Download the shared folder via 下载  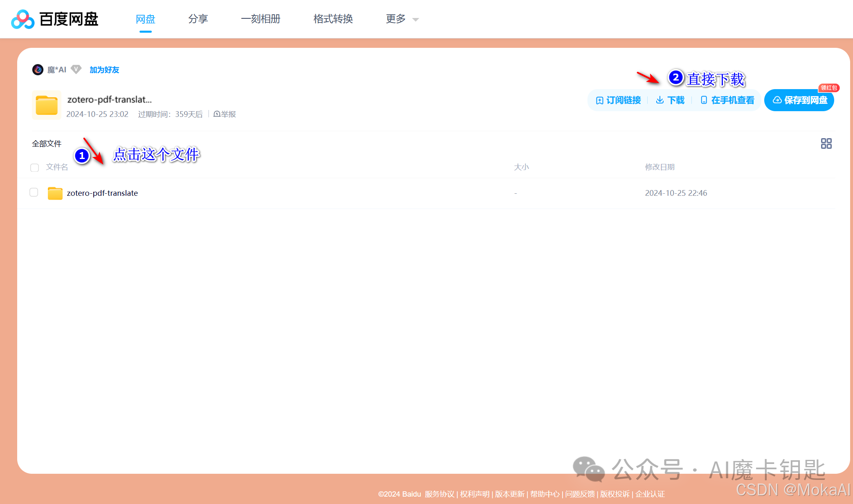(x=670, y=100)
